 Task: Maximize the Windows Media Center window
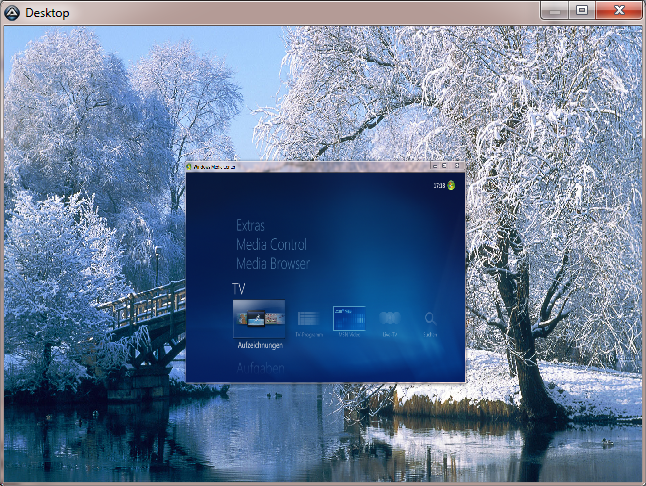445,165
